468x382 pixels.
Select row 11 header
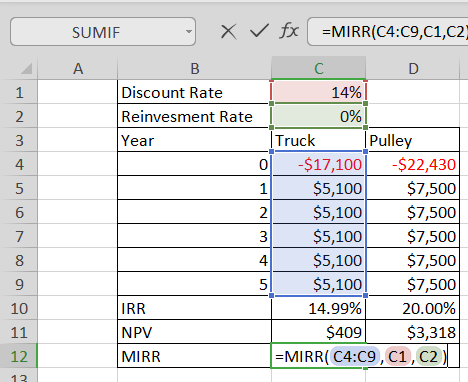pyautogui.click(x=19, y=332)
